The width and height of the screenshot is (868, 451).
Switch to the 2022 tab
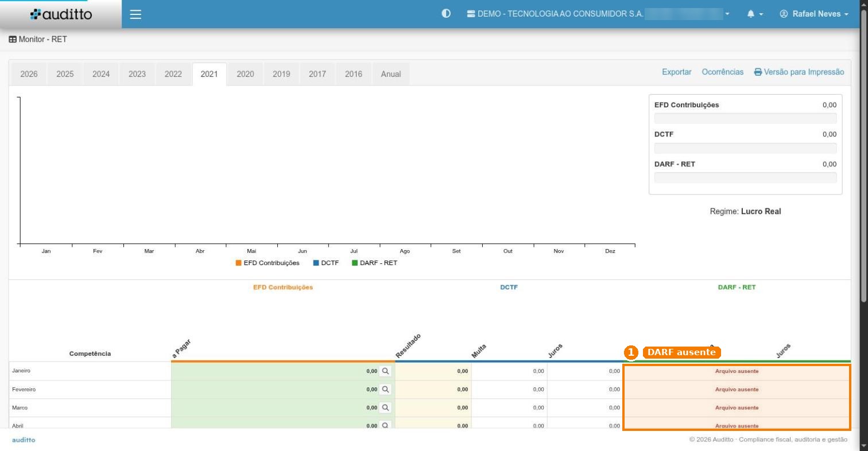pyautogui.click(x=173, y=74)
